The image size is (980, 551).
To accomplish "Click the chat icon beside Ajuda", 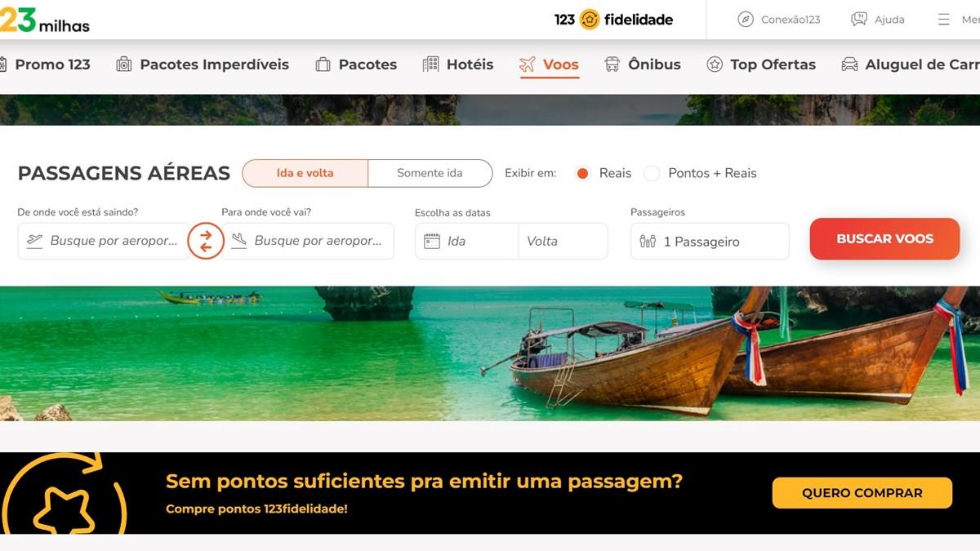I will 859,20.
